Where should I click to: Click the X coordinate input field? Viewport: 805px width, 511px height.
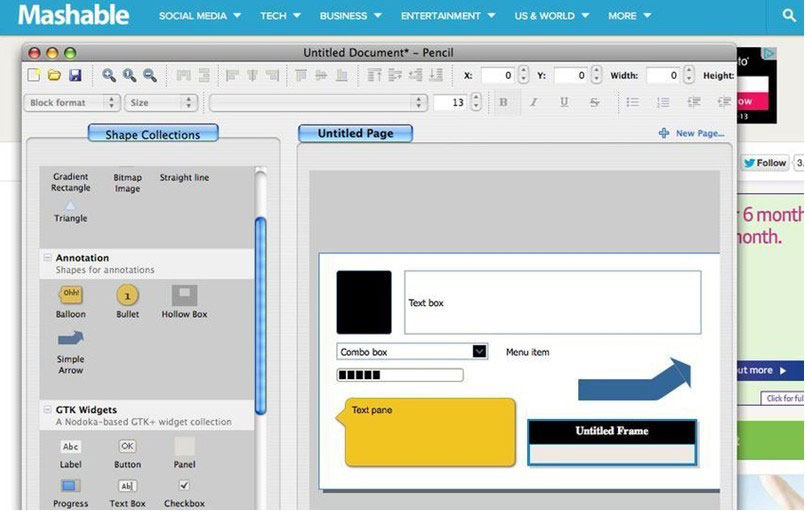[497, 75]
